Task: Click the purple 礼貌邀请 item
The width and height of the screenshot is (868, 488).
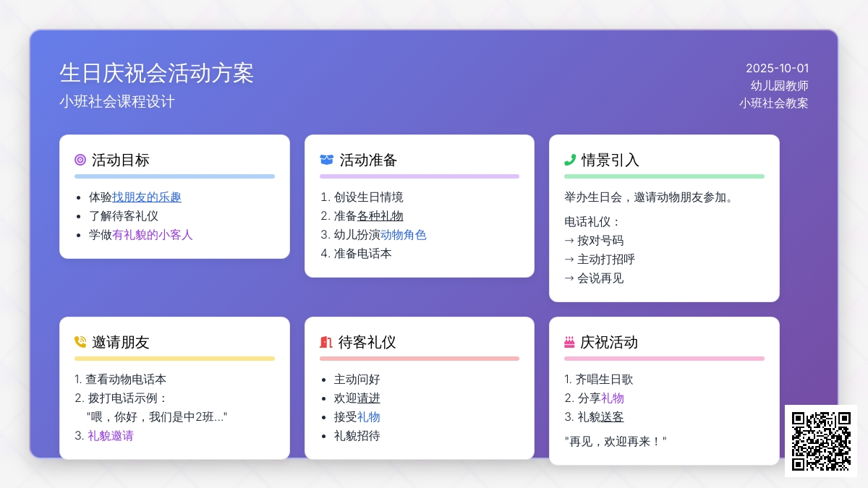Action: (110, 435)
